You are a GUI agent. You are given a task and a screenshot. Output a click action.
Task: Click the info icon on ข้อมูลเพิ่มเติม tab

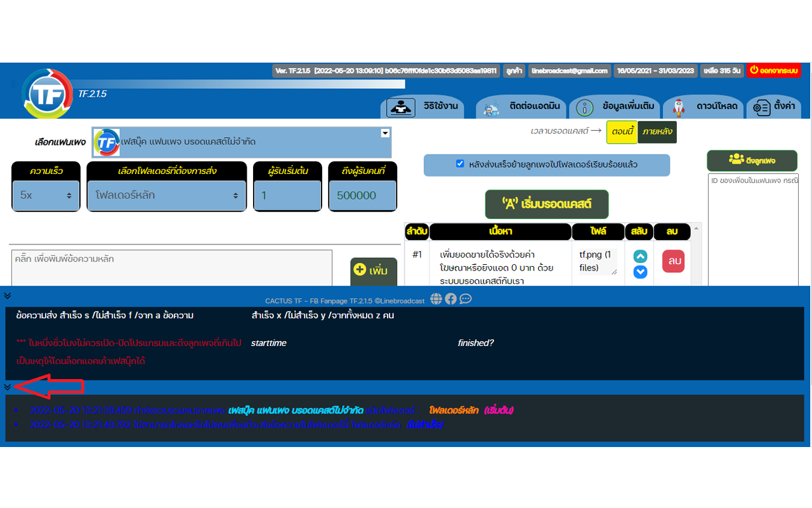[x=584, y=108]
